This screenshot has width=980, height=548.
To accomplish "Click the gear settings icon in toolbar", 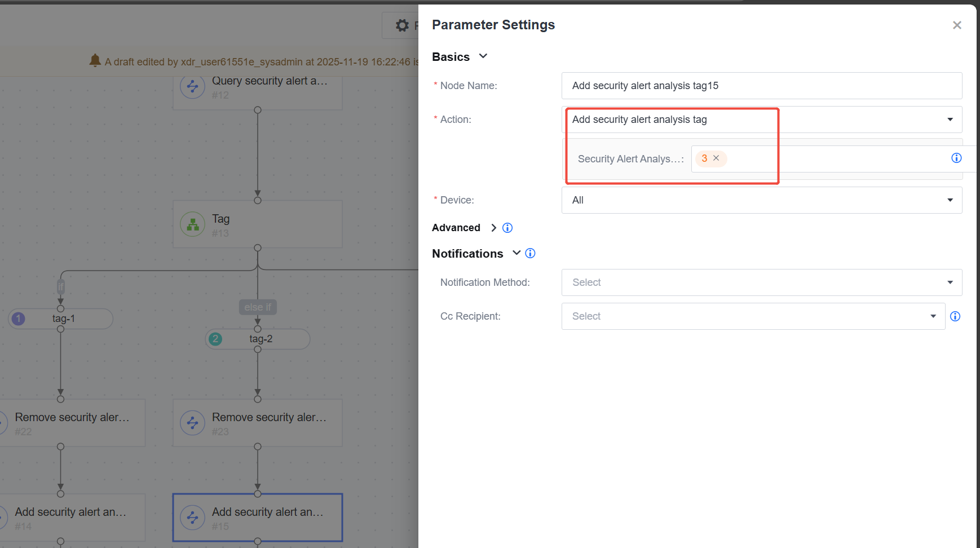I will point(402,25).
